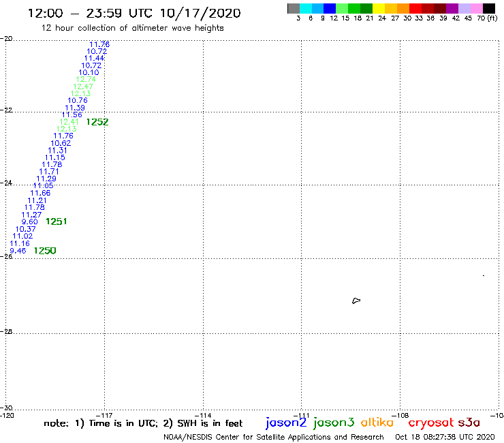Image resolution: width=504 pixels, height=443 pixels.
Task: Click the longitude axis label '-114'
Action: [x=203, y=415]
